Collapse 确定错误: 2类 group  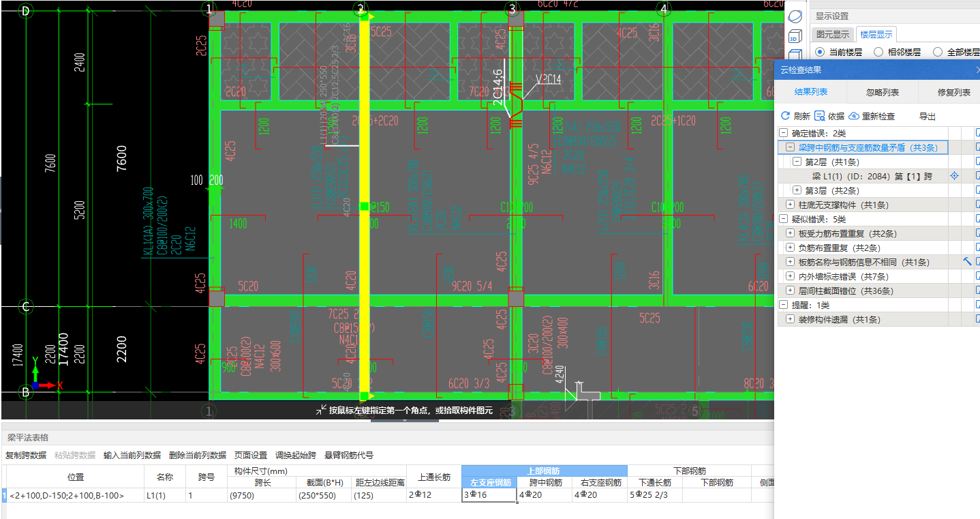click(783, 133)
